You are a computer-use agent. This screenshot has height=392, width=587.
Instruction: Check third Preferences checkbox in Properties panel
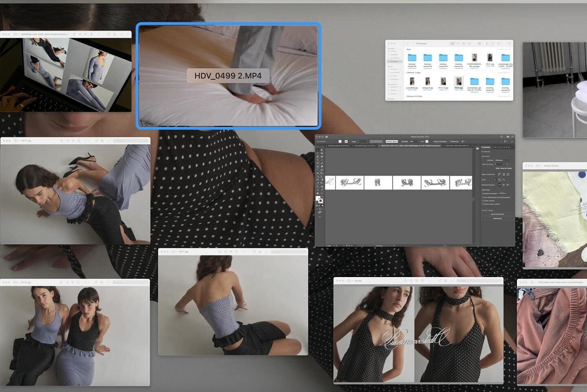click(483, 204)
